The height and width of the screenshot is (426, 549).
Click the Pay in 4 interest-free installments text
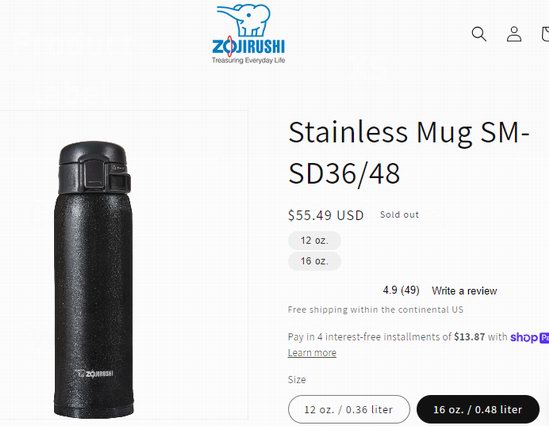tap(397, 337)
